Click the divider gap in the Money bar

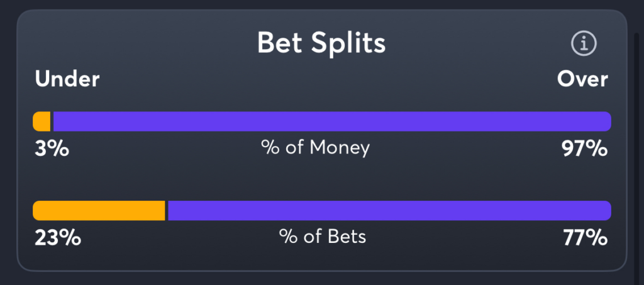point(52,121)
